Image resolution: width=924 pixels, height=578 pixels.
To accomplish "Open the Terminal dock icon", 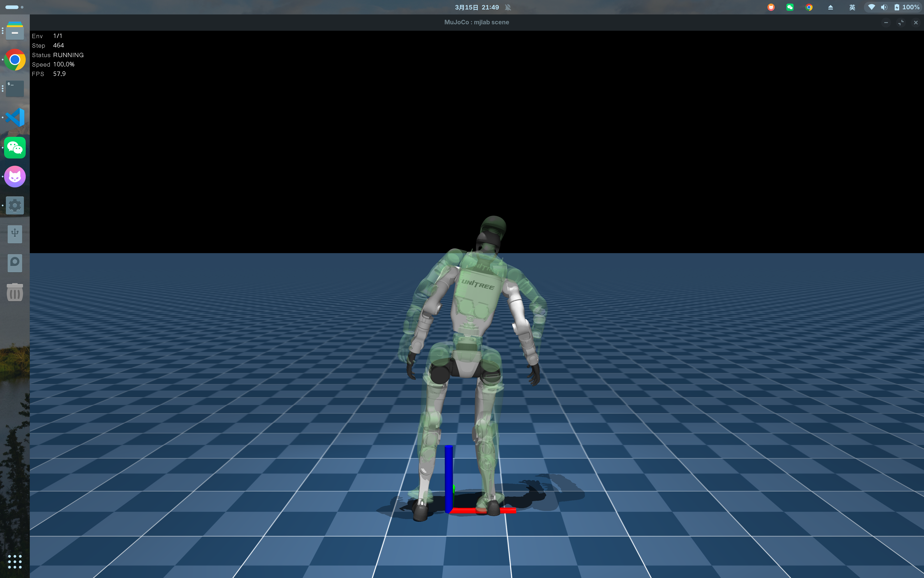I will 15,89.
